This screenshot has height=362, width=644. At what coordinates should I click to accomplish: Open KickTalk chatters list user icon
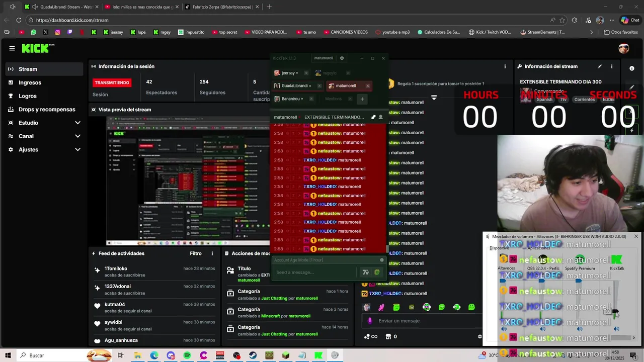[x=380, y=117]
